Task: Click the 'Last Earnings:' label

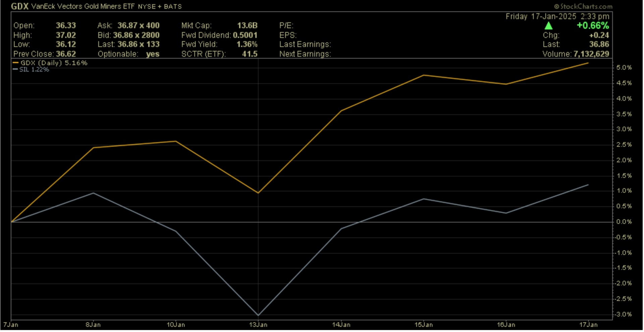Action: pyautogui.click(x=305, y=44)
